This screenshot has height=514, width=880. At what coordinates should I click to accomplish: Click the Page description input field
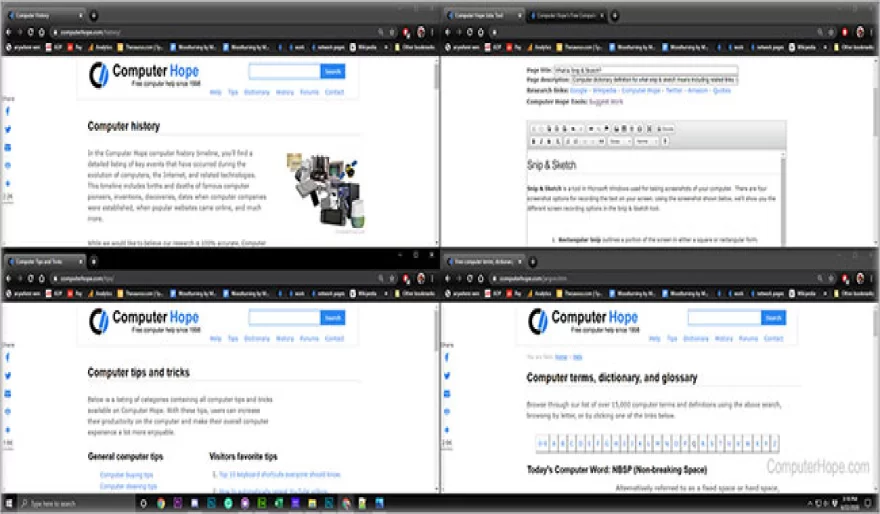click(x=654, y=80)
